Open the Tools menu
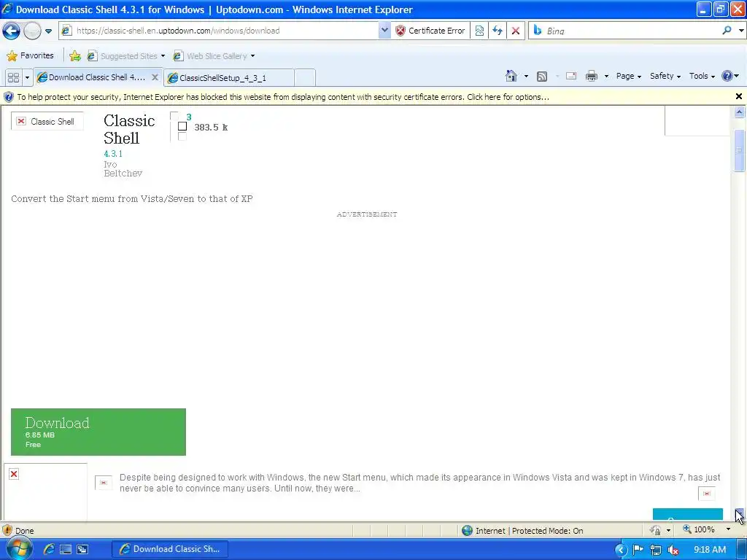The image size is (747, 560). (702, 76)
